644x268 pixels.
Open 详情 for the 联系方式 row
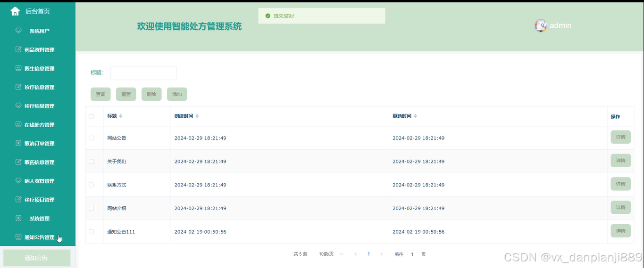(x=620, y=184)
